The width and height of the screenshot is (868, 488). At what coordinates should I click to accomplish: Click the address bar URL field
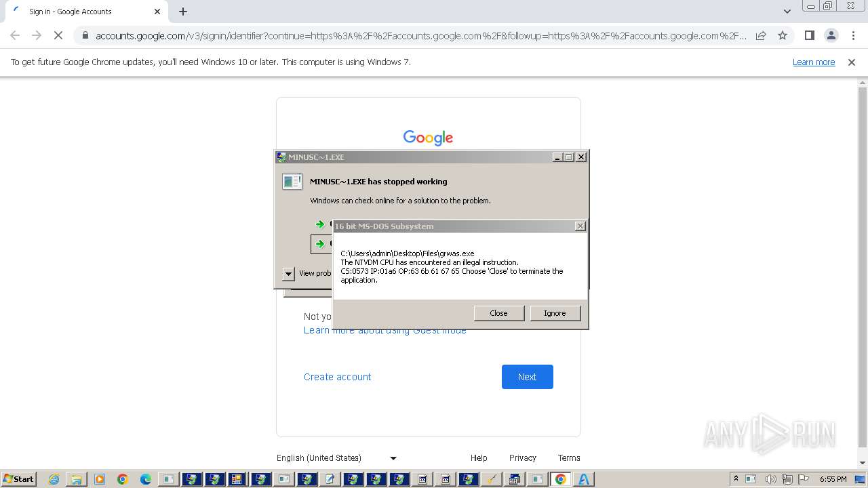coord(420,35)
